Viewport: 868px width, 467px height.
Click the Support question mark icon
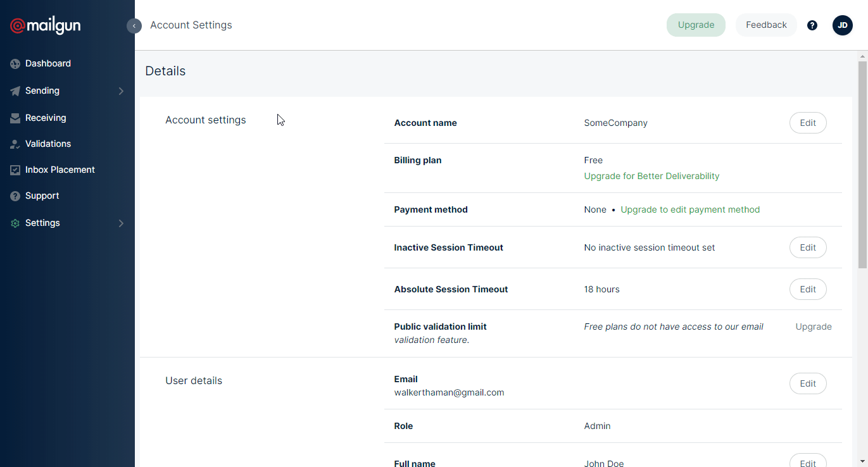tap(15, 196)
